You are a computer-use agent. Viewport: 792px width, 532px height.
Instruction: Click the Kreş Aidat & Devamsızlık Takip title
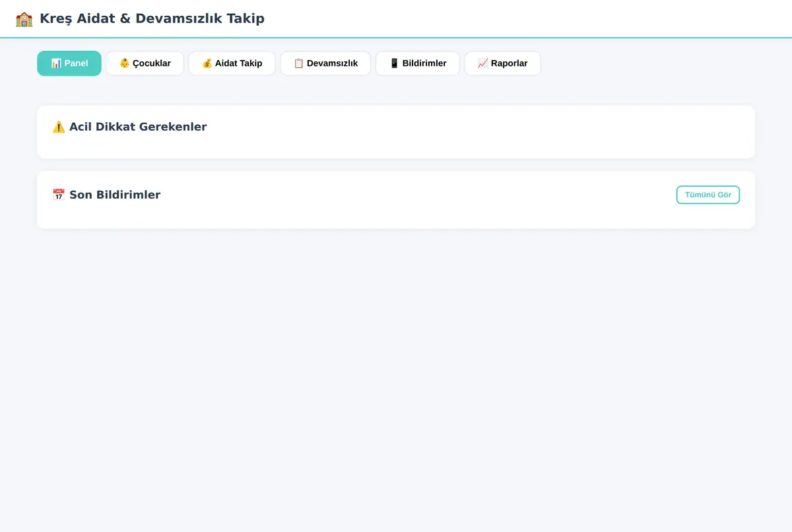(152, 18)
